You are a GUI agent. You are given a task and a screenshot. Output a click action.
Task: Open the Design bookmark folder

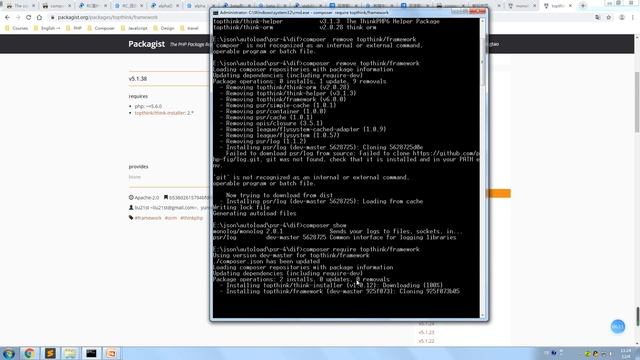(164, 28)
